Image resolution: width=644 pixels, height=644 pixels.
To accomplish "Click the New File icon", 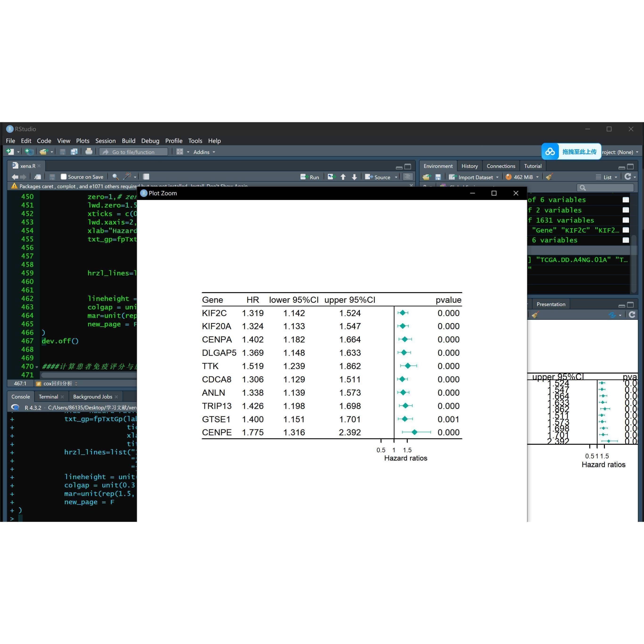I will (10, 152).
